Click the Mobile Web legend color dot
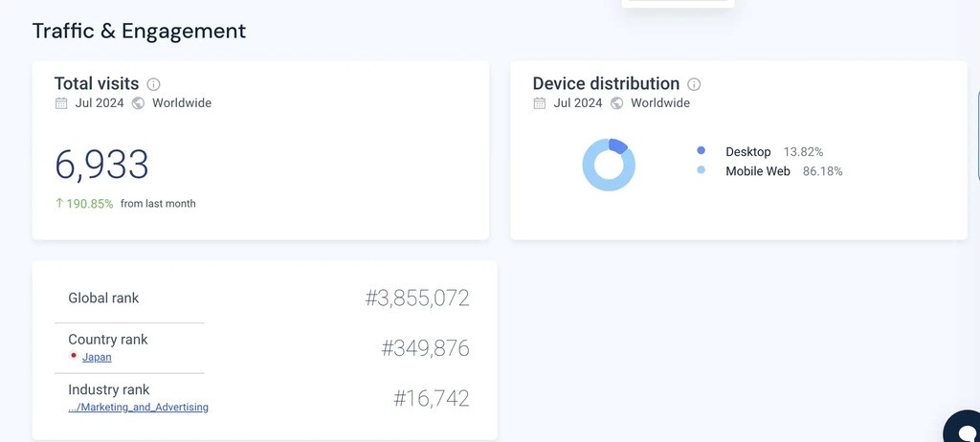 (x=702, y=170)
